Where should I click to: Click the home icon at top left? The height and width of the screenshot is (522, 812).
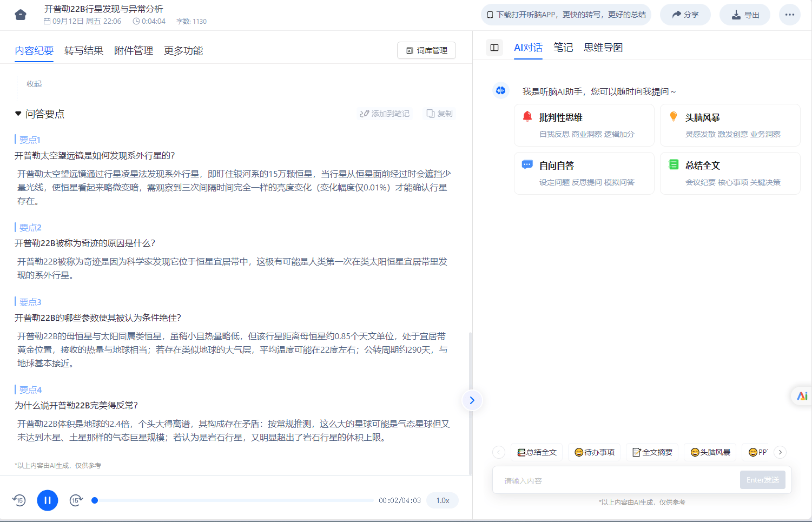pos(21,15)
